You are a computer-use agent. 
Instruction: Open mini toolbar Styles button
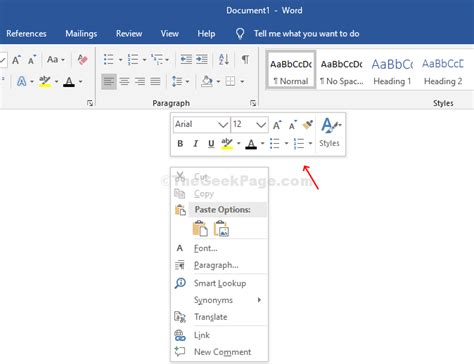330,133
